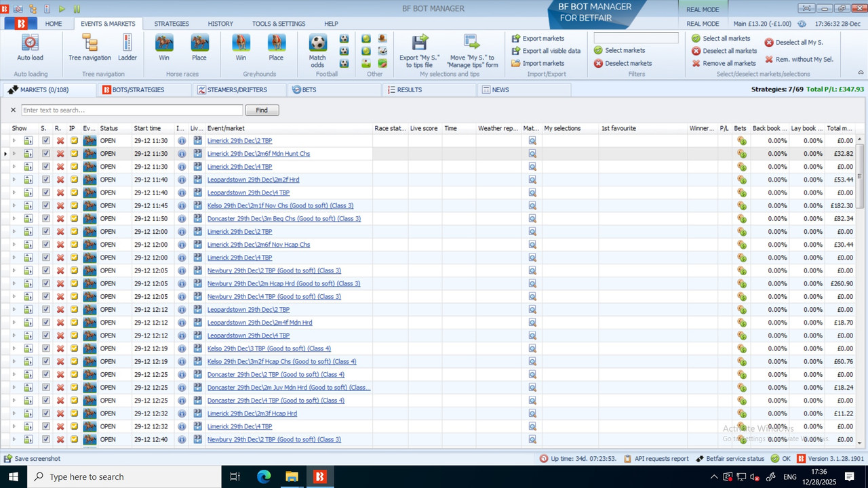Open the Leopardstown 29th Dec 2m4f Mdn Hrd link
This screenshot has width=868, height=488.
pyautogui.click(x=260, y=323)
